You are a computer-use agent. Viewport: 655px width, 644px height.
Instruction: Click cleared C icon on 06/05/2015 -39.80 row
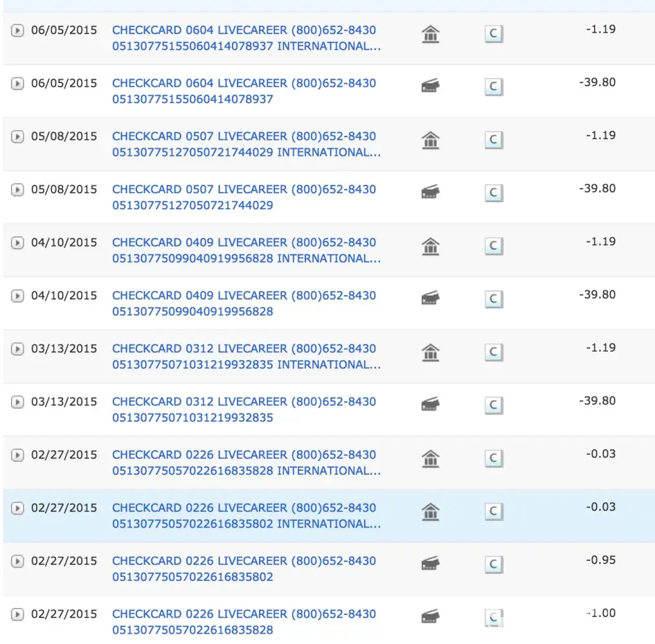494,87
